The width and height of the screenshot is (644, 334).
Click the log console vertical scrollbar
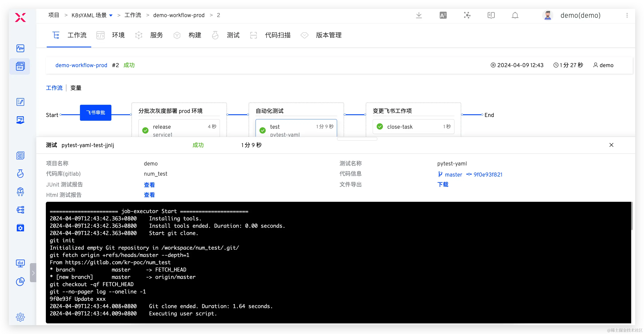pos(632,216)
